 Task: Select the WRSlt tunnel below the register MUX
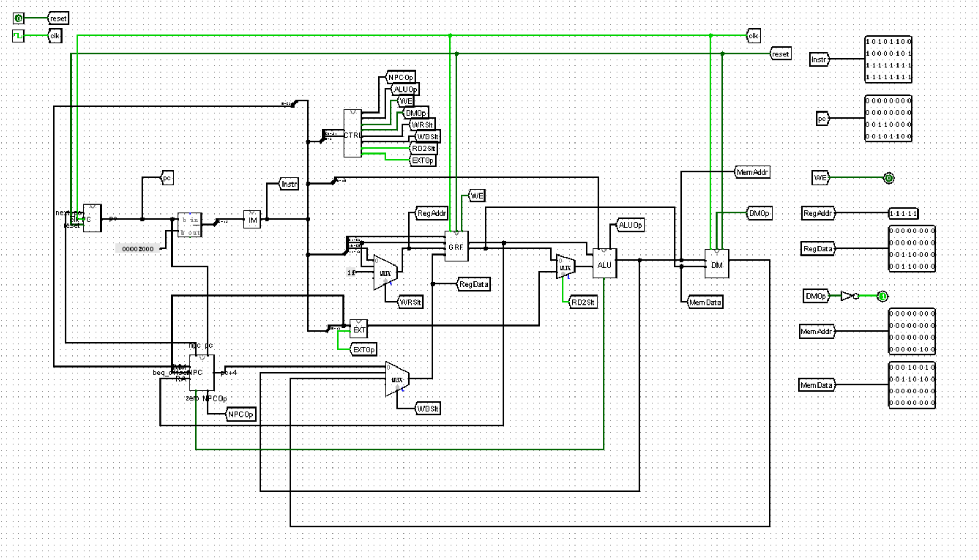pos(410,302)
